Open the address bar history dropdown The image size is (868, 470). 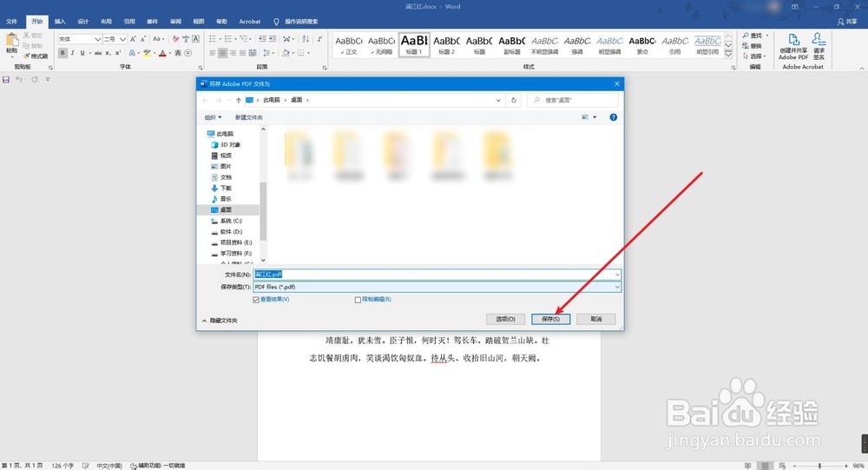click(498, 100)
